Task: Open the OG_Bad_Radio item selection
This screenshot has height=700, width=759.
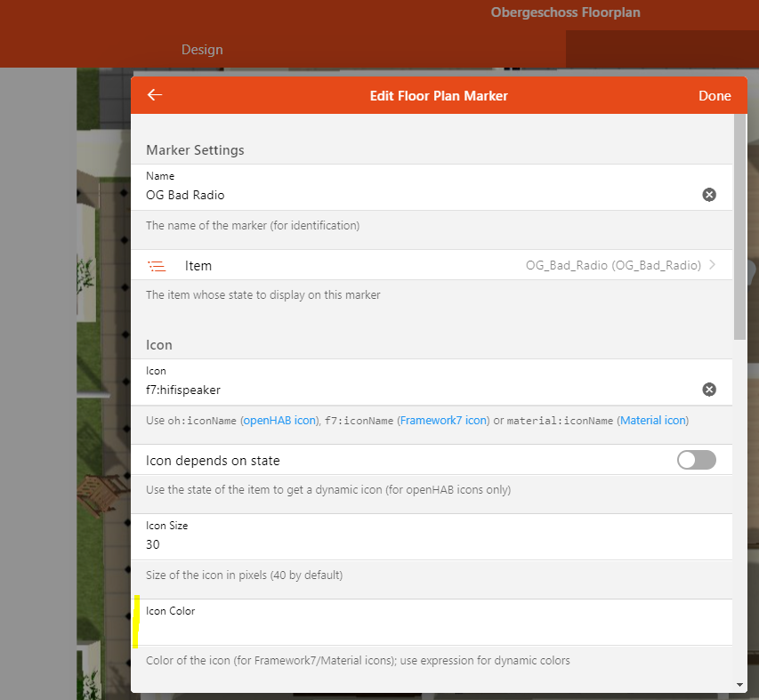Action: pos(612,265)
